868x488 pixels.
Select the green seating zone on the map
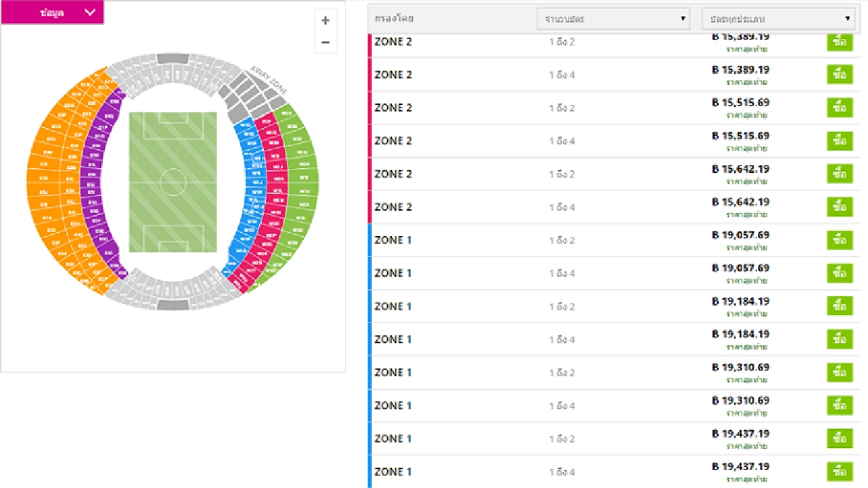click(x=302, y=181)
